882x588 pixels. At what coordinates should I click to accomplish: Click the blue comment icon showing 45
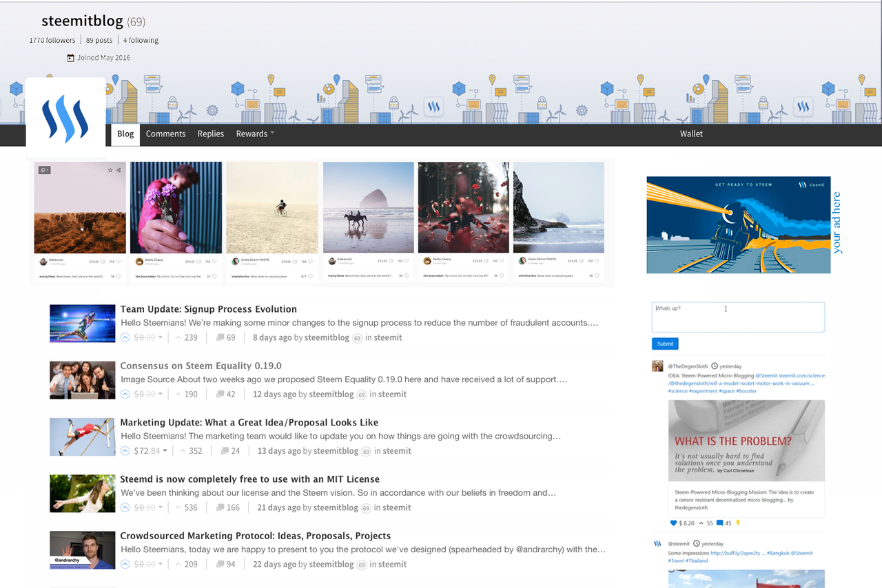[719, 523]
